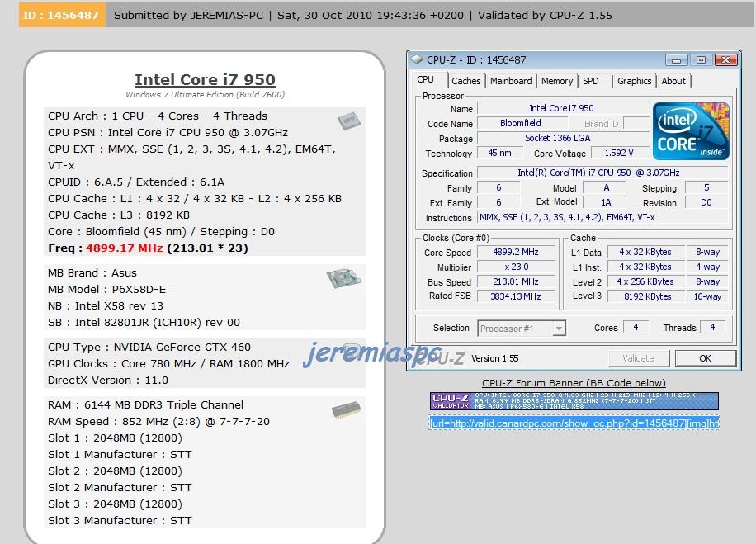Viewport: 756px width, 544px height.
Task: Click the Core Speed value 4899.2 MHz
Action: click(515, 253)
